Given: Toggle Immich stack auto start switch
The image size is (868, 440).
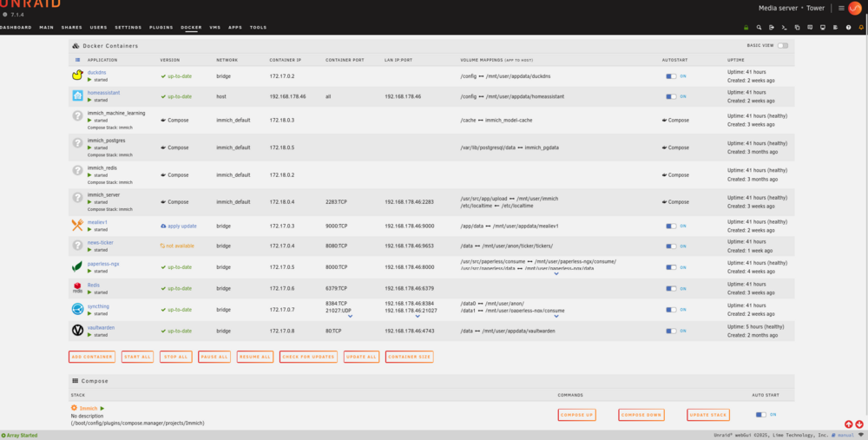Looking at the screenshot, I should pos(761,415).
